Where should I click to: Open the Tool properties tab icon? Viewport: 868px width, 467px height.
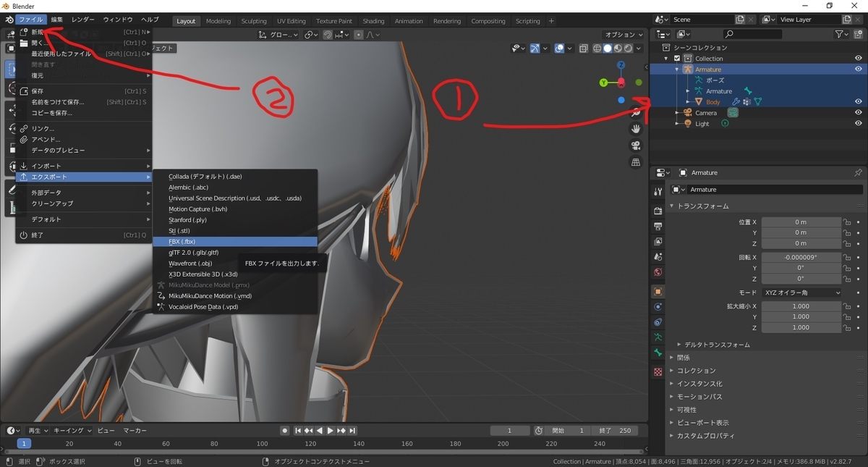[658, 192]
